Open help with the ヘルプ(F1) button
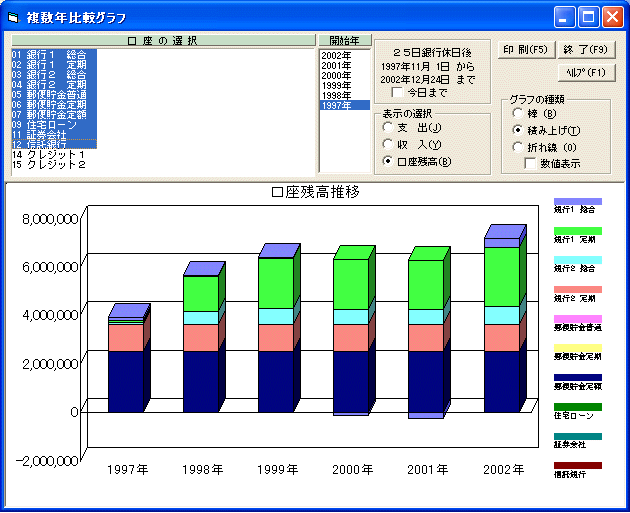 tap(586, 72)
